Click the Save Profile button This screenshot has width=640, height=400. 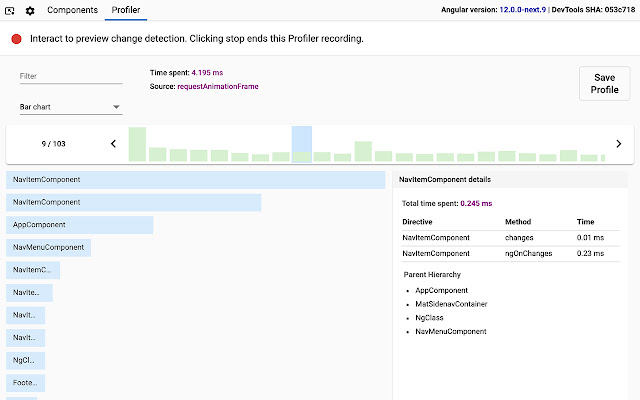coord(604,83)
